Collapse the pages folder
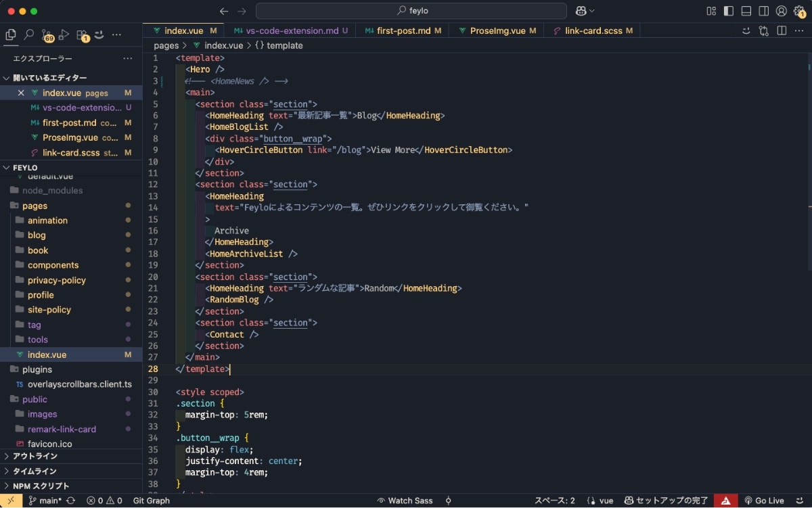This screenshot has width=812, height=508. pos(71,206)
